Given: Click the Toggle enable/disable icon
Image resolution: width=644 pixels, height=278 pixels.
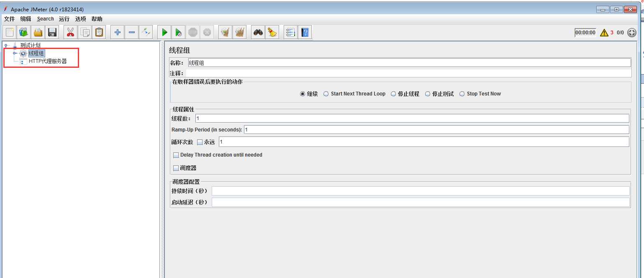Looking at the screenshot, I should [x=146, y=32].
